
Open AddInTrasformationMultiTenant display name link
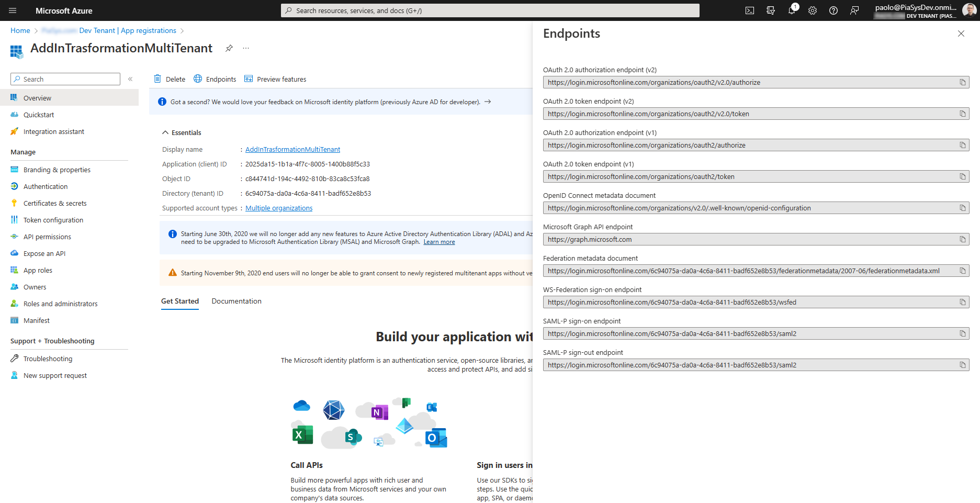click(x=292, y=149)
